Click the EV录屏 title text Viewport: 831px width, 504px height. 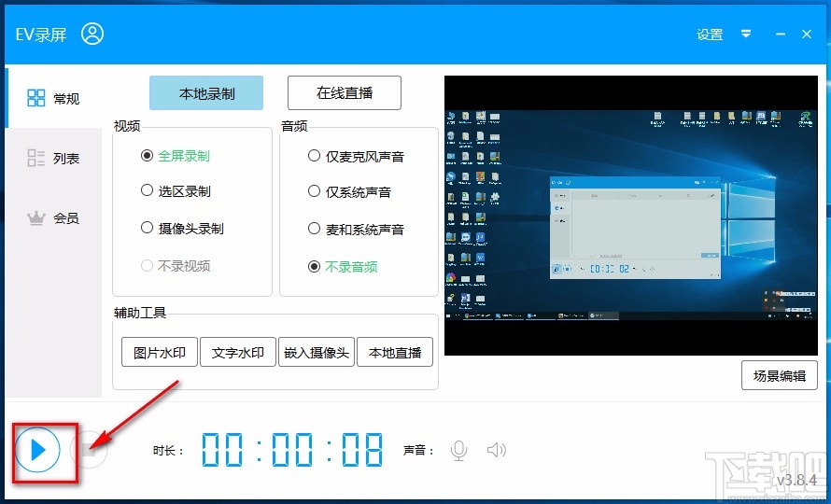41,35
